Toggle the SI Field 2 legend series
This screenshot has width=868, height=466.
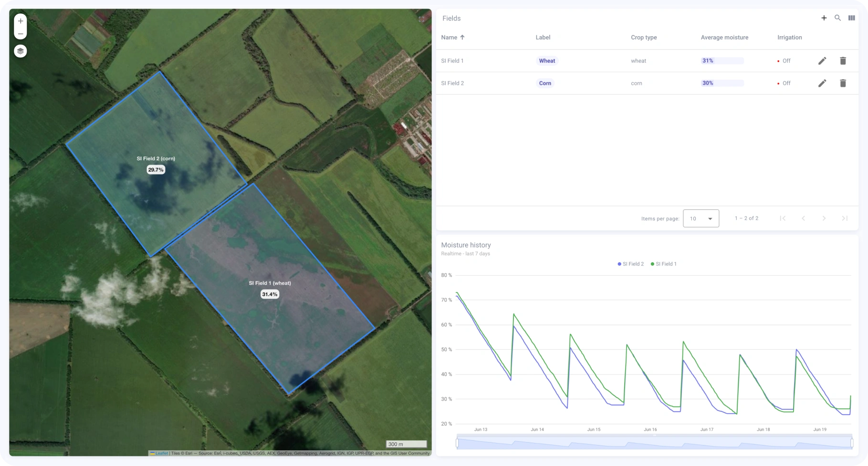coord(630,264)
